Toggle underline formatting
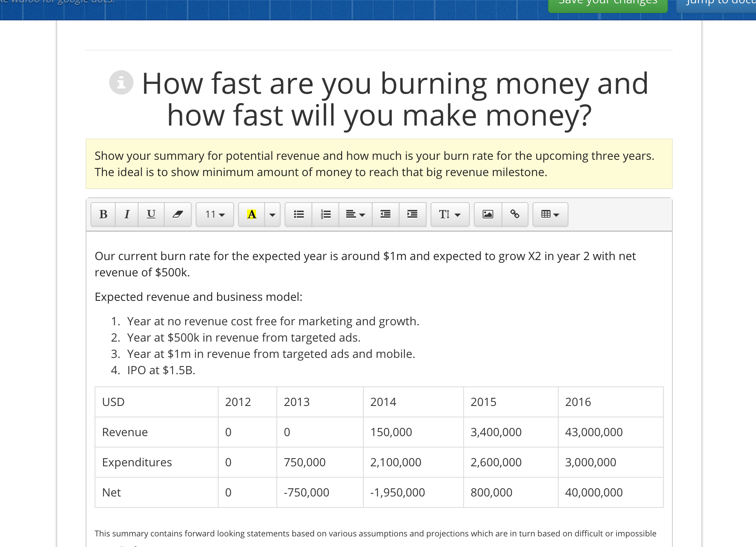The image size is (756, 547). click(151, 214)
